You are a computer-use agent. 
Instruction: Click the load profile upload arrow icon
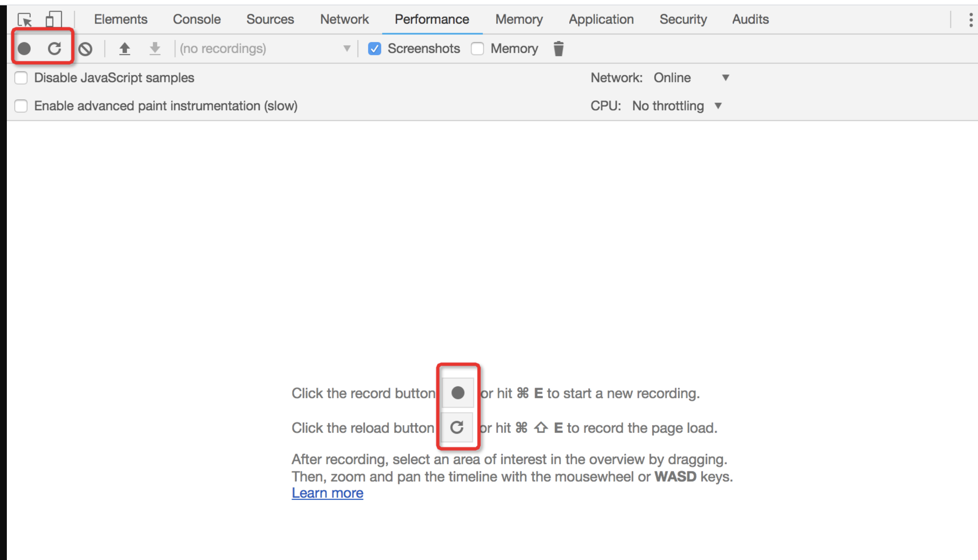pyautogui.click(x=124, y=49)
